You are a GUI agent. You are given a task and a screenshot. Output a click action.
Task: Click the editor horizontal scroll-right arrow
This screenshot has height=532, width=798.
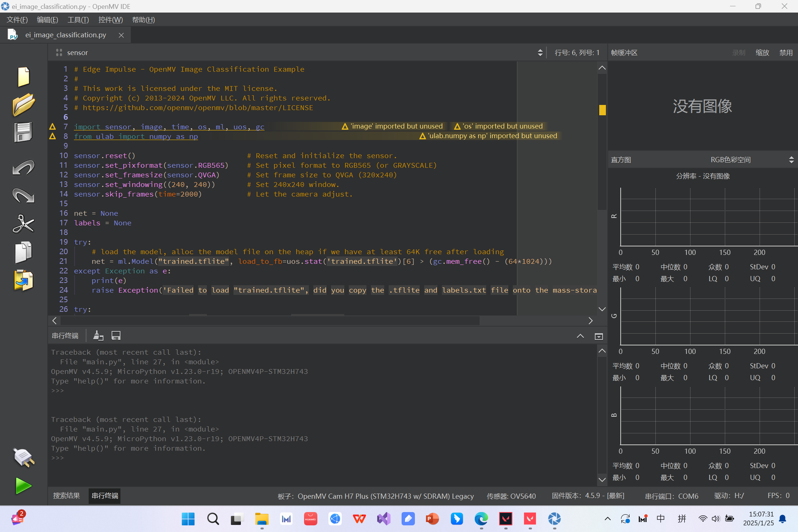(x=590, y=320)
